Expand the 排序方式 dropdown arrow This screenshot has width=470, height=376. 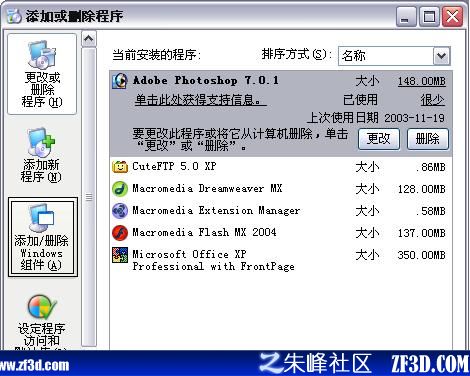441,56
